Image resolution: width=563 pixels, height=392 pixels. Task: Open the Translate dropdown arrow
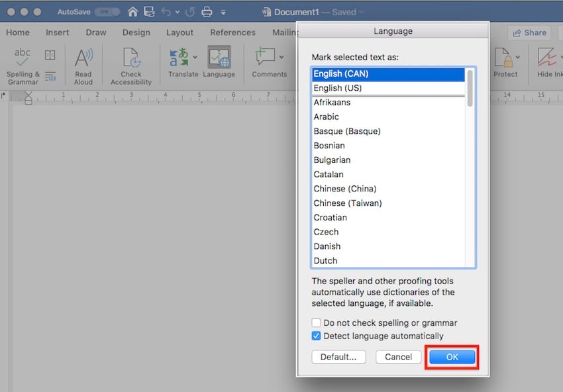tap(194, 55)
